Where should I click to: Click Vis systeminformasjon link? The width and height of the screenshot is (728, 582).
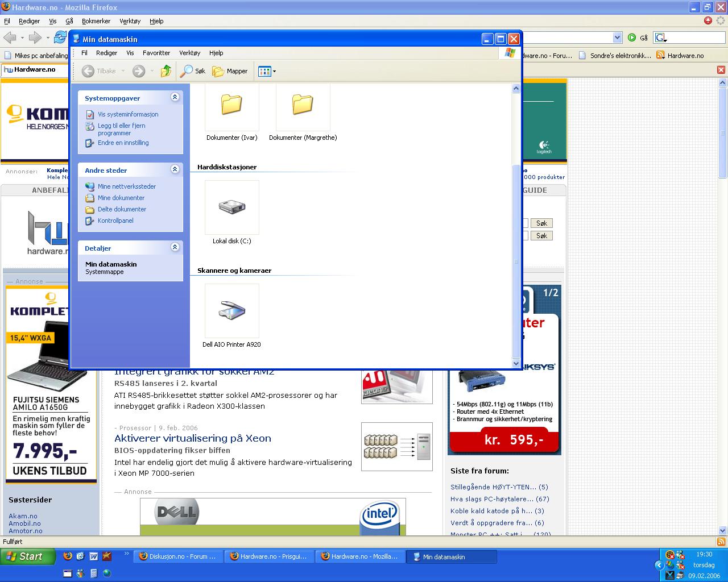coord(128,114)
